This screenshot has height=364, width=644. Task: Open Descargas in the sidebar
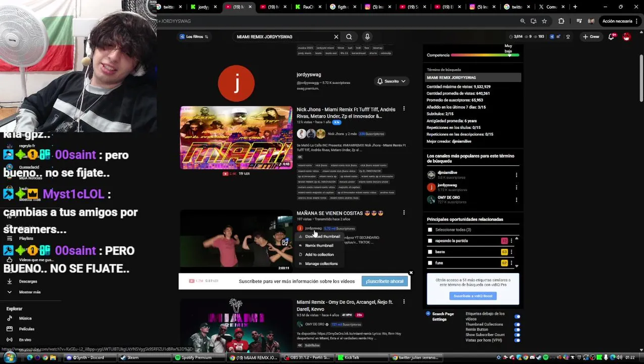pyautogui.click(x=28, y=281)
